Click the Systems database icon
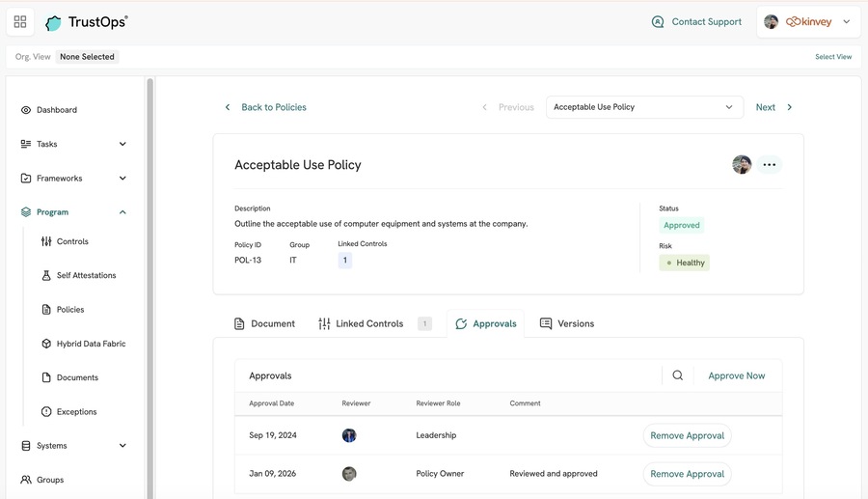The width and height of the screenshot is (868, 499). [x=25, y=446]
